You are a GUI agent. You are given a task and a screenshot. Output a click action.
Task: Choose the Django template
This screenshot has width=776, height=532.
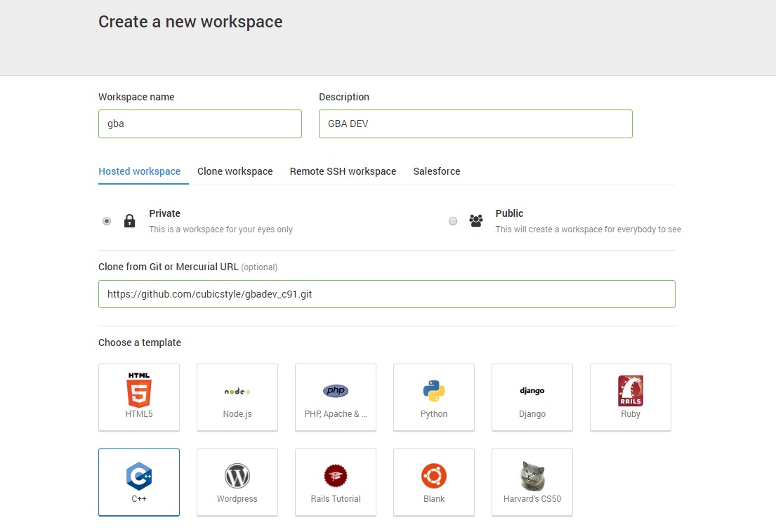click(532, 397)
